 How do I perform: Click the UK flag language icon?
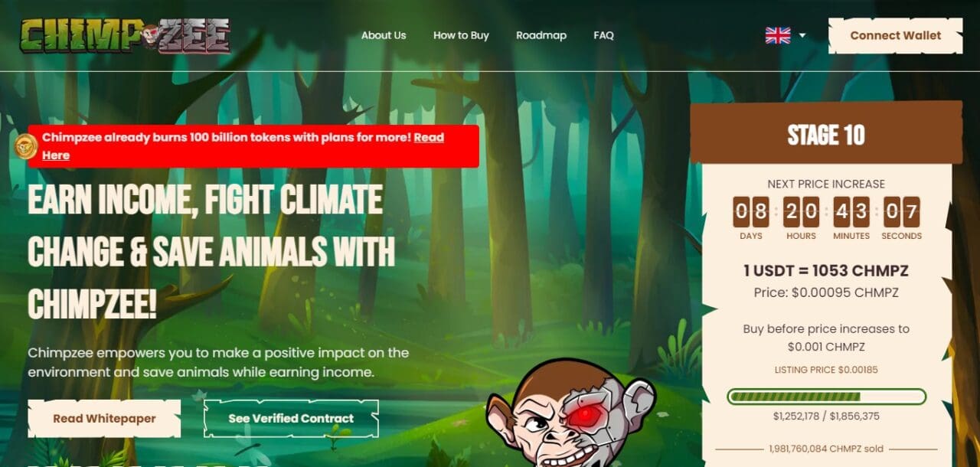[778, 35]
